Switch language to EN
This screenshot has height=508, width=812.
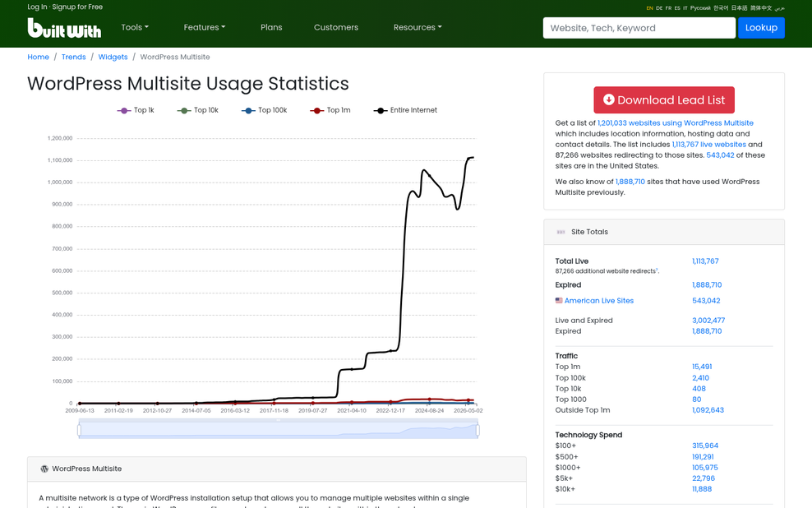(649, 7)
